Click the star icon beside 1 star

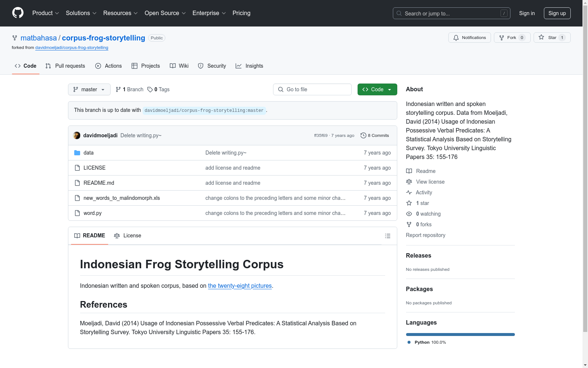(409, 203)
